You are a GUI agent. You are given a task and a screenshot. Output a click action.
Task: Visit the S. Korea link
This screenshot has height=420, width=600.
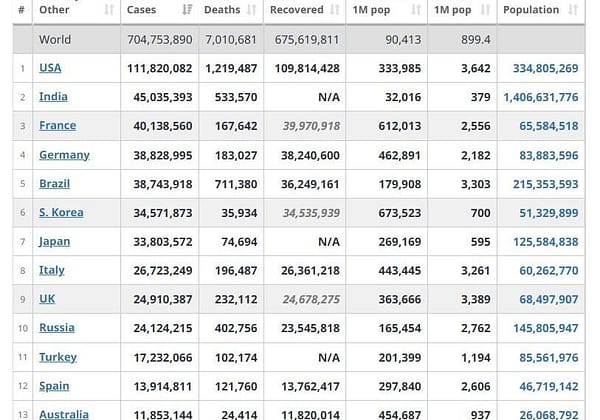[61, 212]
